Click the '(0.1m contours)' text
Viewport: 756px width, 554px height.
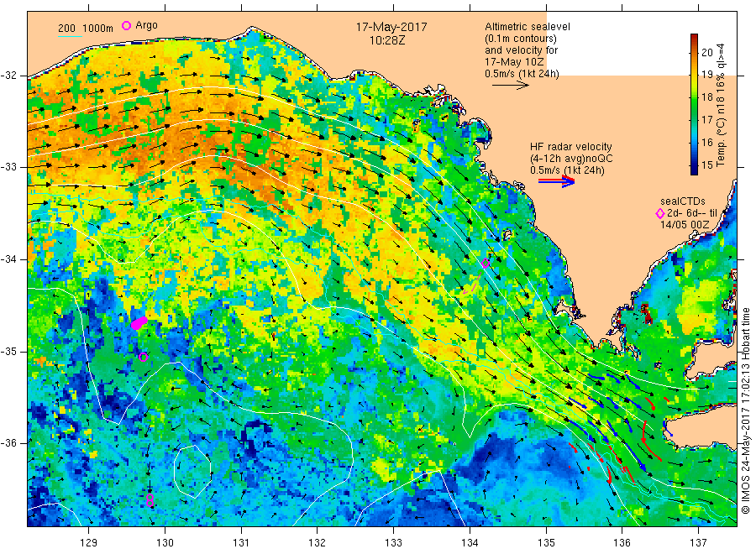[x=521, y=39]
